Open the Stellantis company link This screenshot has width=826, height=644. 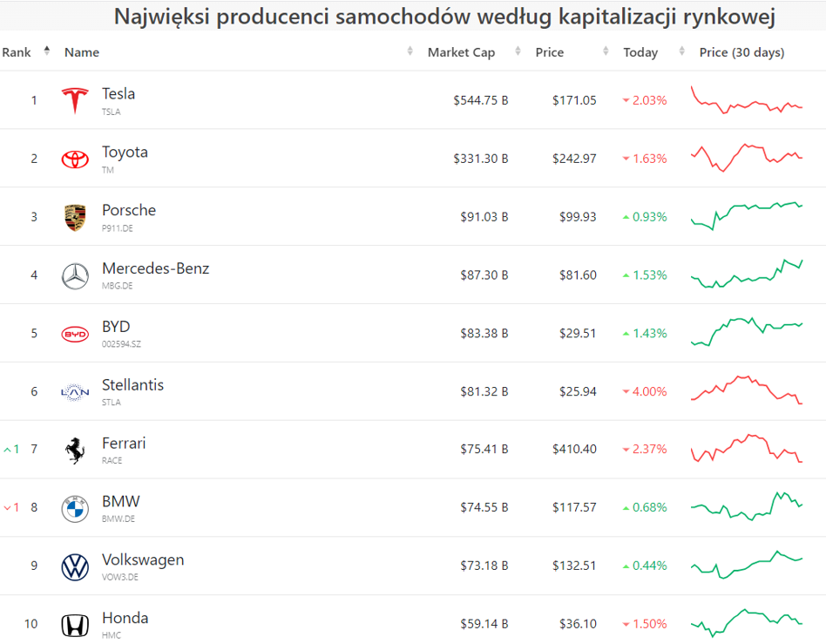click(x=132, y=385)
